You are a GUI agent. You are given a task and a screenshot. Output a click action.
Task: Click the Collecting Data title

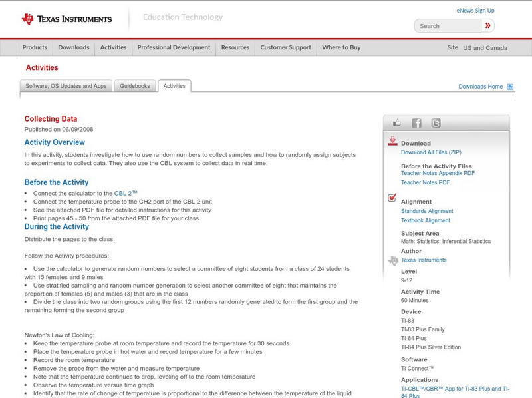pos(51,119)
